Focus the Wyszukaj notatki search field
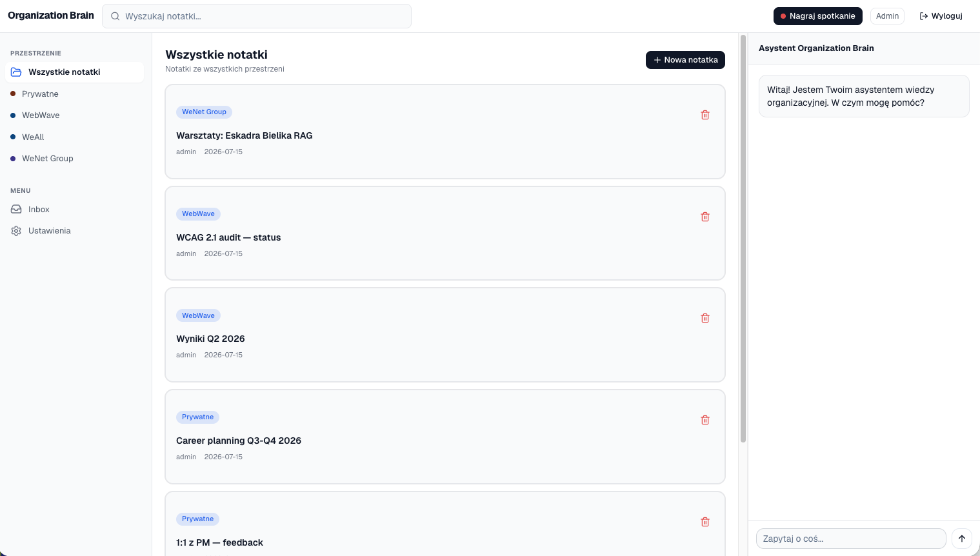980x556 pixels. click(257, 16)
